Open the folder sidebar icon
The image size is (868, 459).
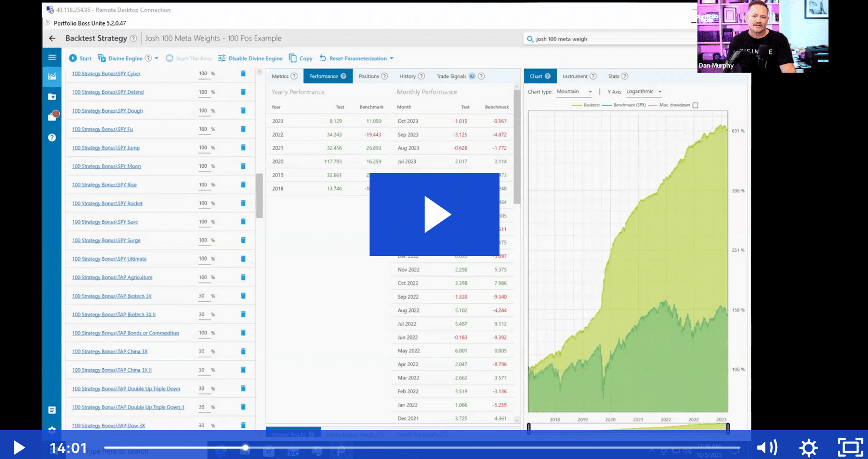52,97
